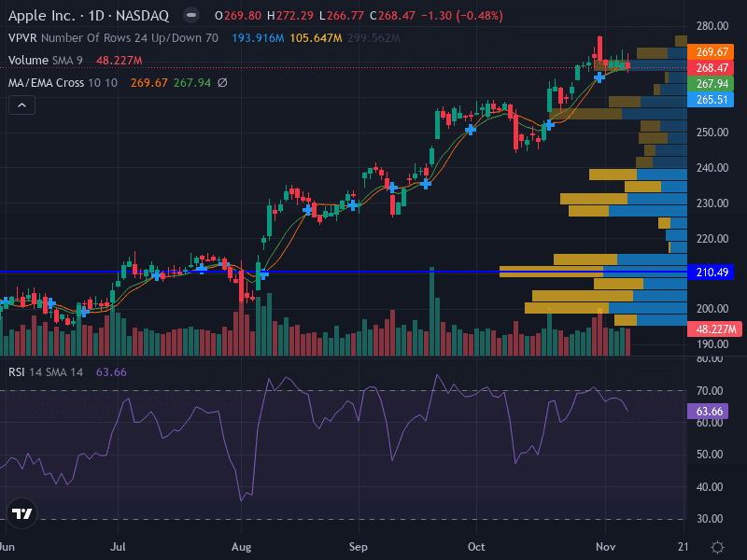Screen dimensions: 747x560
Task: Open the chart settings gear icon
Action: pyautogui.click(x=717, y=547)
